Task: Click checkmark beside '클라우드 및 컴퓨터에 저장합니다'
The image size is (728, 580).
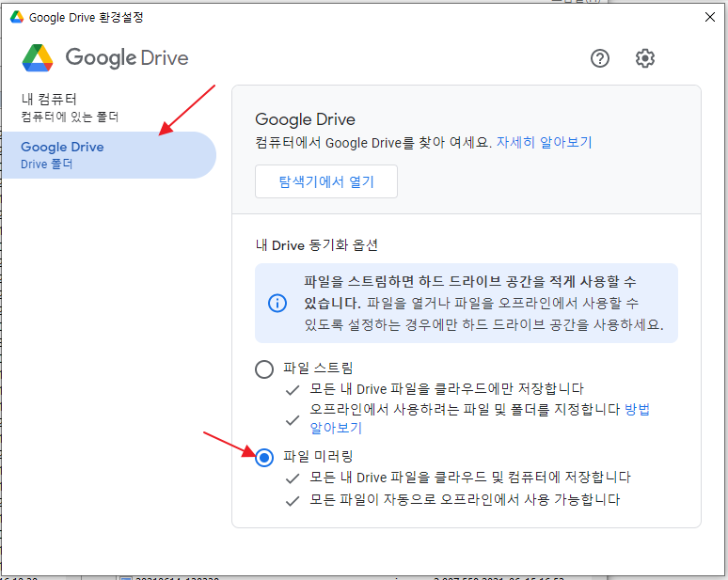Action: (293, 478)
